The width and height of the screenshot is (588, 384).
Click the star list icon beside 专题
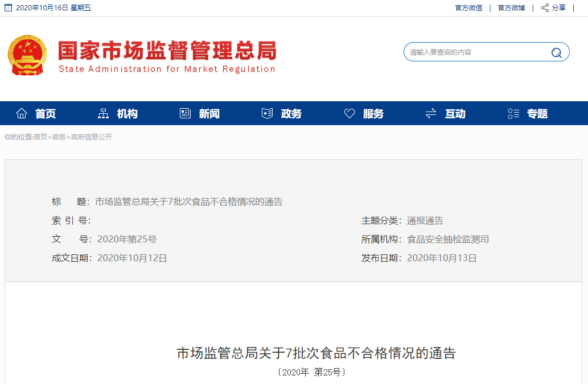513,113
